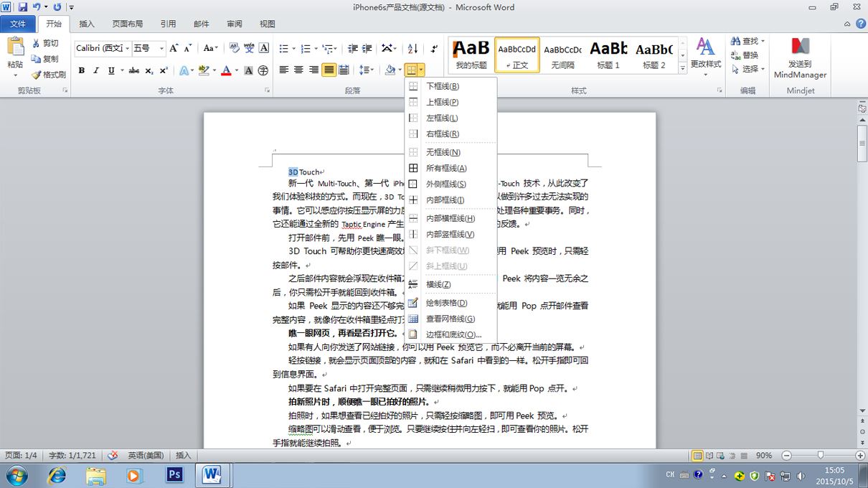Open the Change Case (Aa) dropdown
The height and width of the screenshot is (488, 868).
(x=210, y=48)
